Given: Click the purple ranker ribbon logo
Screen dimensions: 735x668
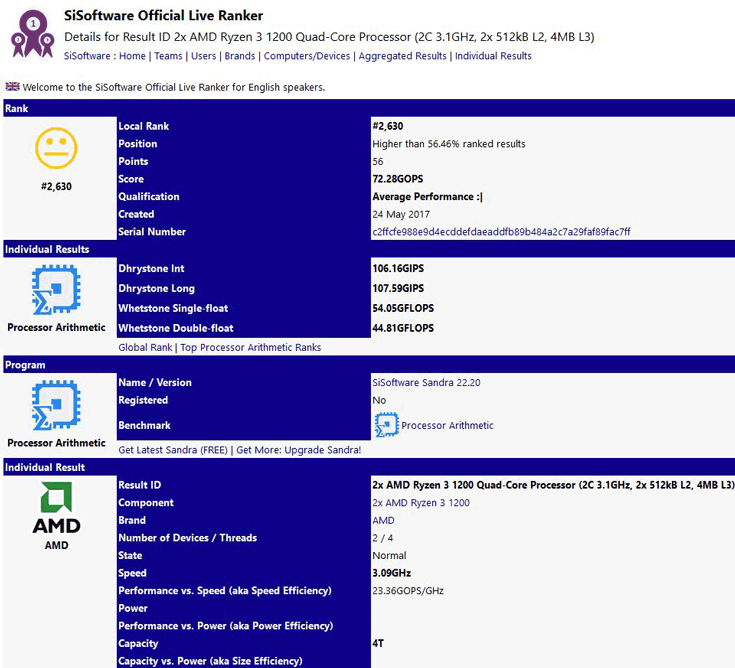Looking at the screenshot, I should (33, 34).
